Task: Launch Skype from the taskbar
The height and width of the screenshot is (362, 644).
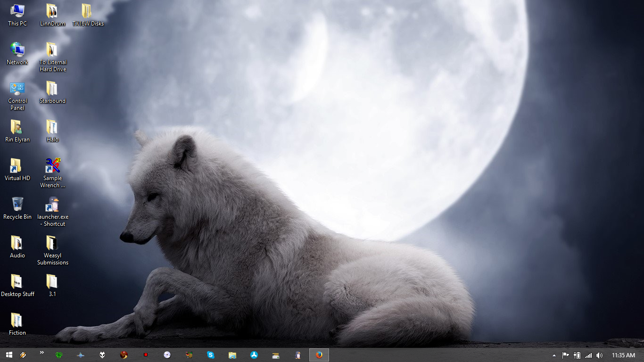Action: coord(211,355)
